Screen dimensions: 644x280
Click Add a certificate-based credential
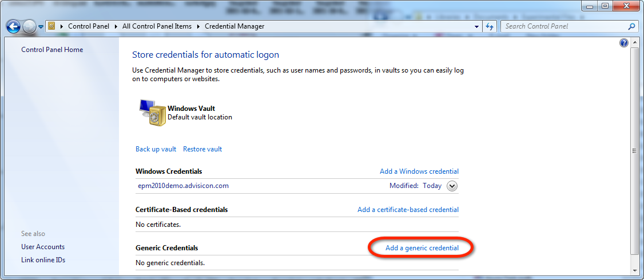tap(408, 210)
